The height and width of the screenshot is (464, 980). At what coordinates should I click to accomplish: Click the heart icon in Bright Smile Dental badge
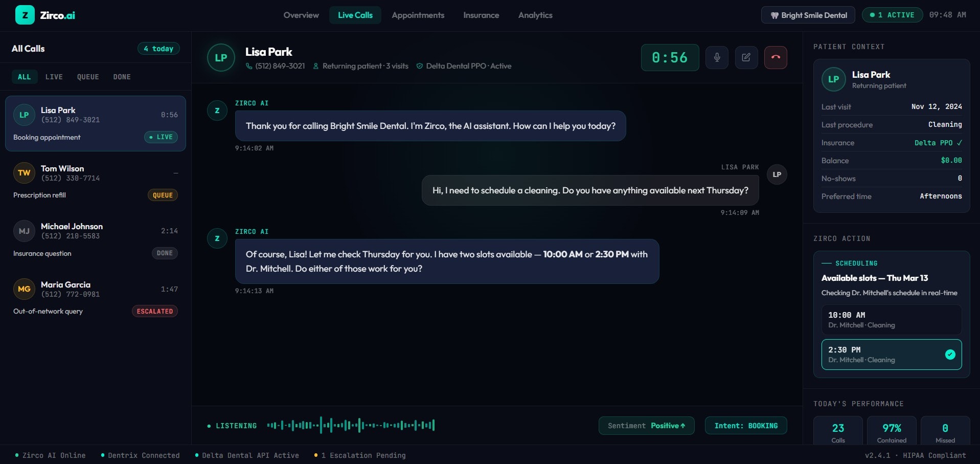(775, 15)
